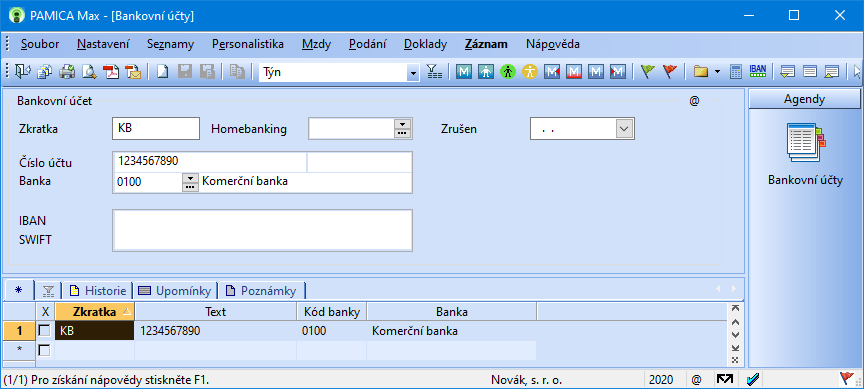Image resolution: width=864 pixels, height=389 pixels.
Task: Click the IBAN / SWIFT text box
Action: (262, 230)
